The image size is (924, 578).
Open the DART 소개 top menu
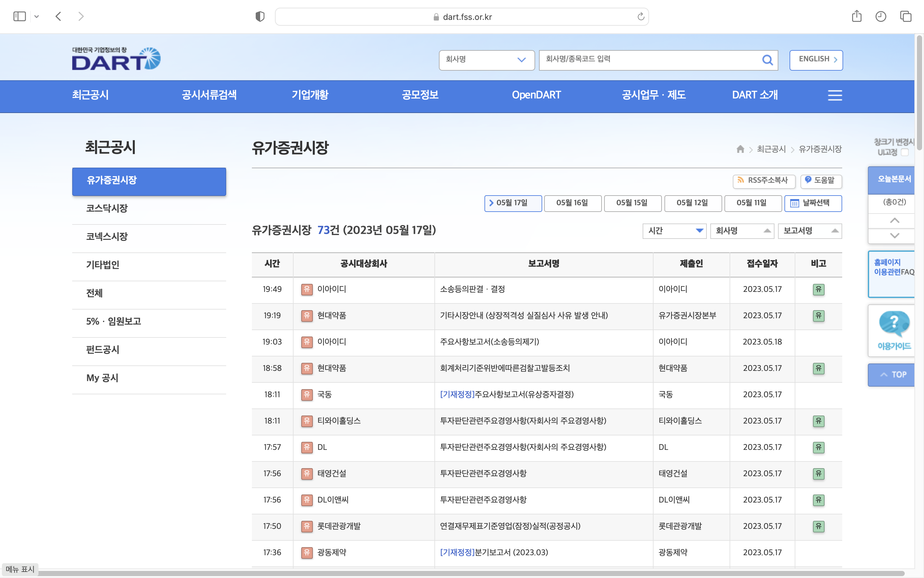pos(755,95)
